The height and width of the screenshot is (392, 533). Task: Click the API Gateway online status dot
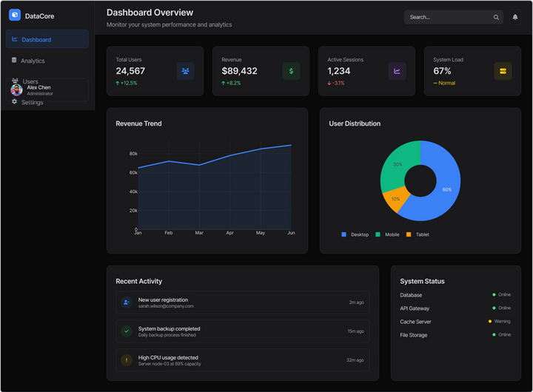pyautogui.click(x=494, y=308)
